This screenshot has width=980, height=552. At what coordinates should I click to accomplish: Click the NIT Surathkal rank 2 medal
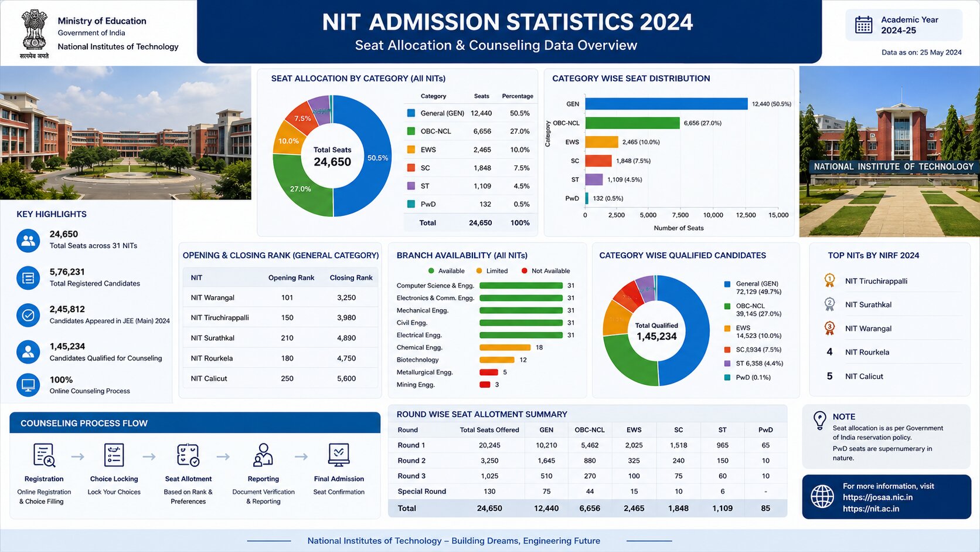[x=829, y=304]
